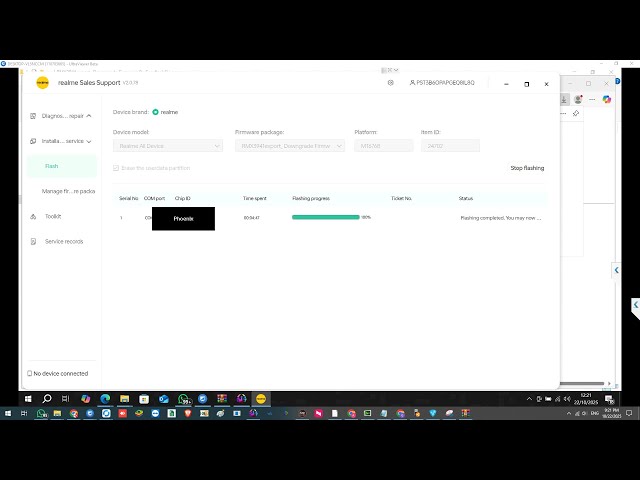This screenshot has width=640, height=480.
Task: Toggle Erase the userdata partition checkbox
Action: coord(116,168)
